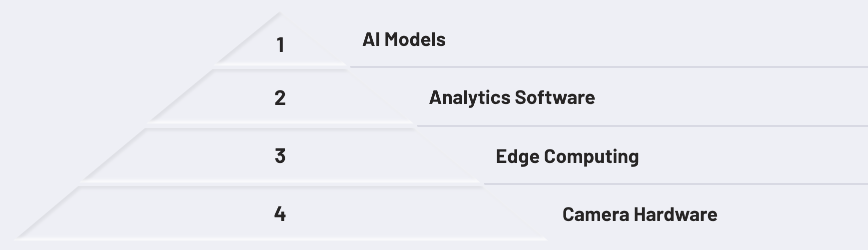Viewport: 868px width, 250px height.
Task: Click the word "Software" in the second label
Action: click(555, 97)
